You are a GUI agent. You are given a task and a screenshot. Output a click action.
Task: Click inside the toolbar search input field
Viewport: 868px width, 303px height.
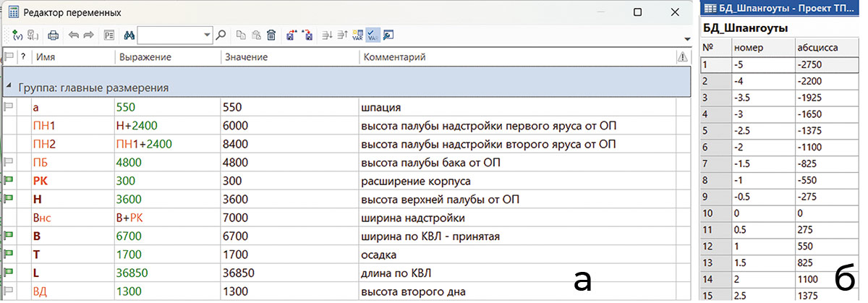coord(169,35)
